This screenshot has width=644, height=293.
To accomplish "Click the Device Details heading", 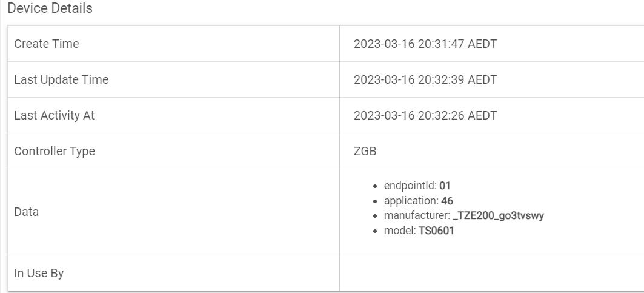I will (x=50, y=8).
